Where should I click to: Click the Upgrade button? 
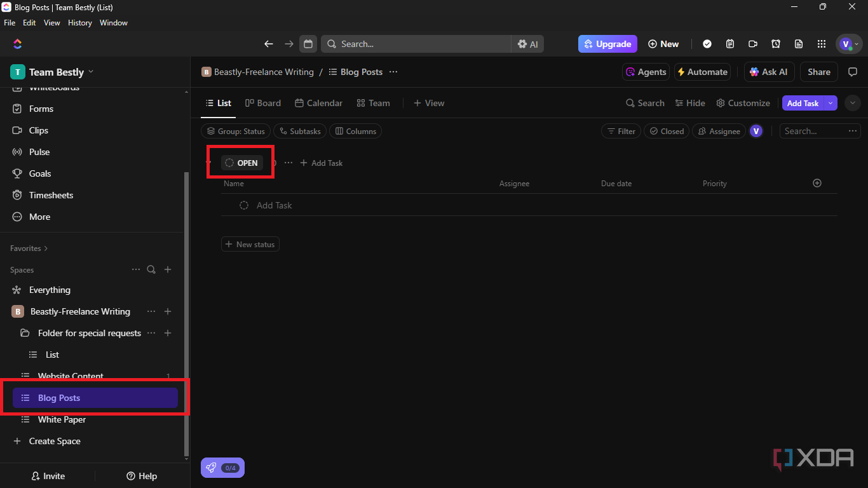pyautogui.click(x=607, y=44)
